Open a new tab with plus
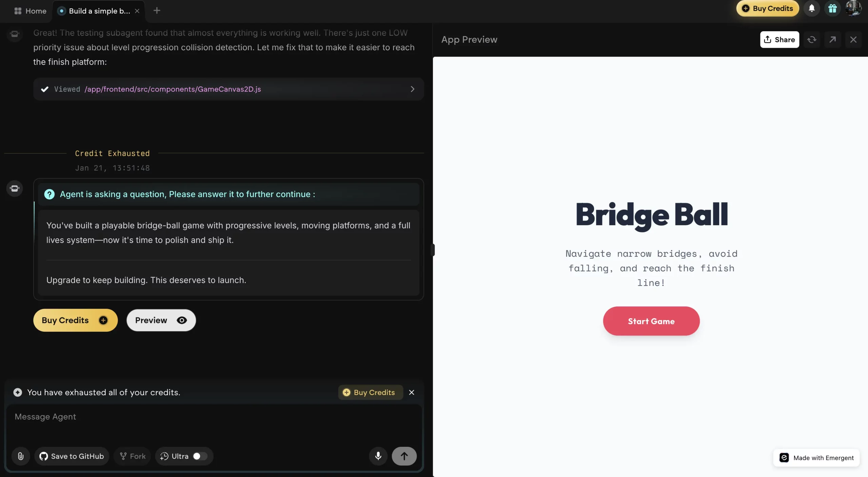The width and height of the screenshot is (868, 477). (x=157, y=11)
